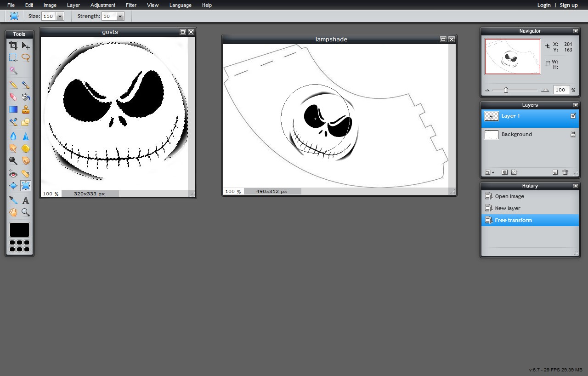Click the Navigator zoom percentage field
Viewport: 588px width, 376px height.
[561, 90]
